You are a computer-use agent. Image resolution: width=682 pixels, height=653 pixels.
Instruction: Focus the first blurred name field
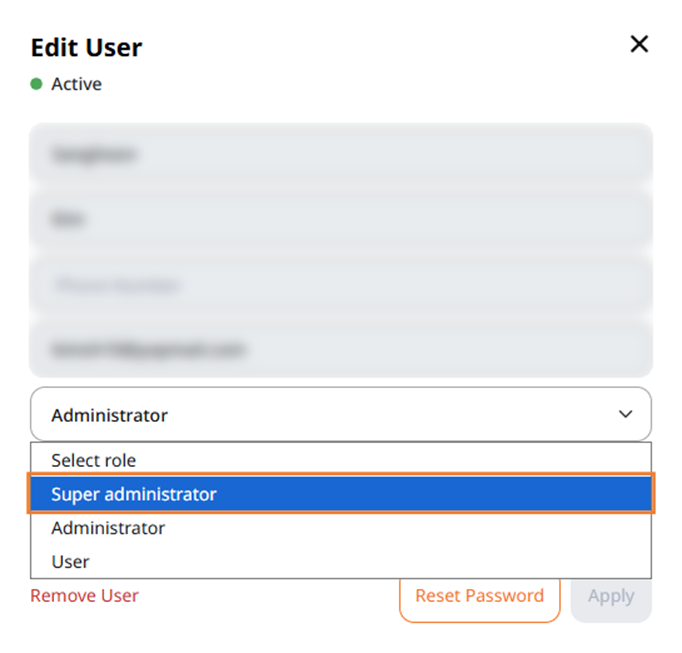click(x=340, y=155)
